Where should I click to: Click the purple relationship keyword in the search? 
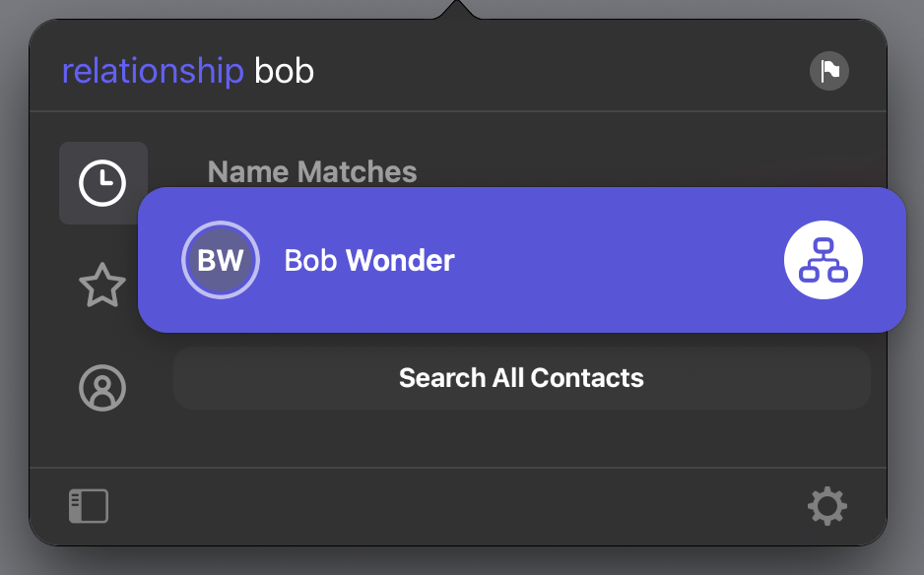[153, 71]
